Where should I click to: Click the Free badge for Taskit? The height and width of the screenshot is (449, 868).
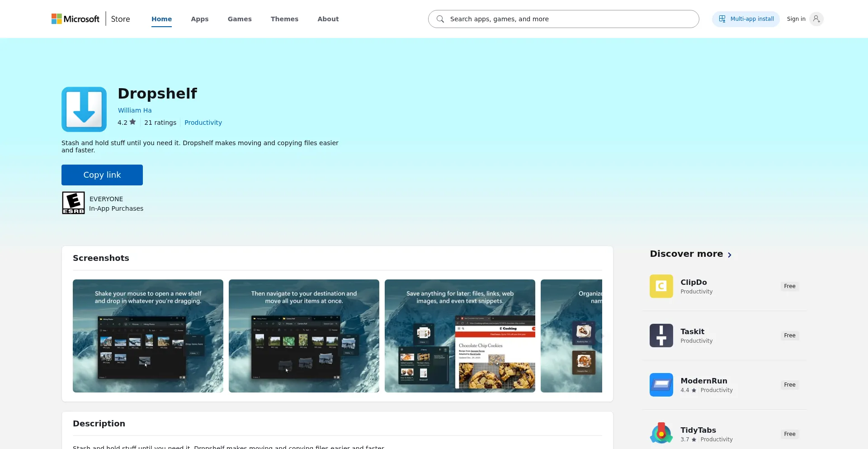click(789, 336)
